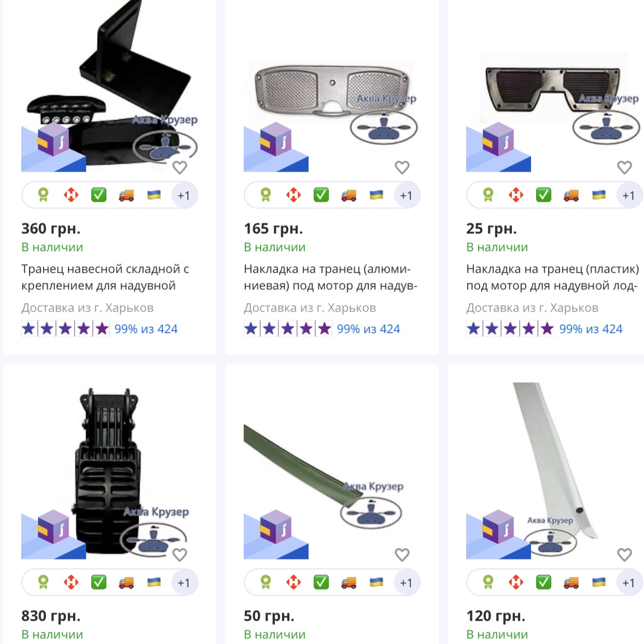The image size is (644, 644).
Task: Click heart icon on 830 грн. item
Action: pos(179,555)
